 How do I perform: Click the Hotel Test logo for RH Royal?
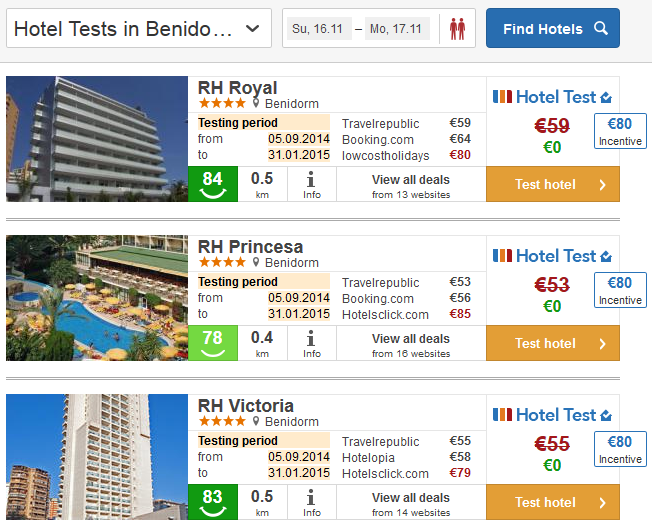pyautogui.click(x=552, y=97)
